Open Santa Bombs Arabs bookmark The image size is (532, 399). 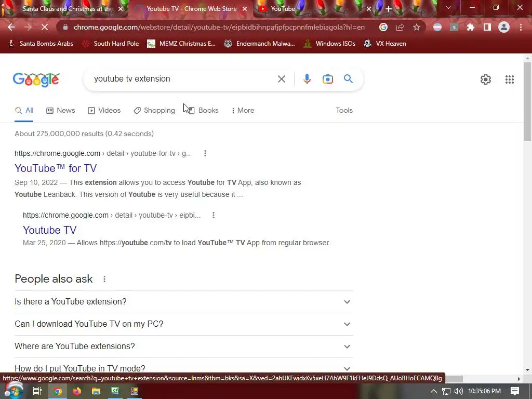(41, 44)
